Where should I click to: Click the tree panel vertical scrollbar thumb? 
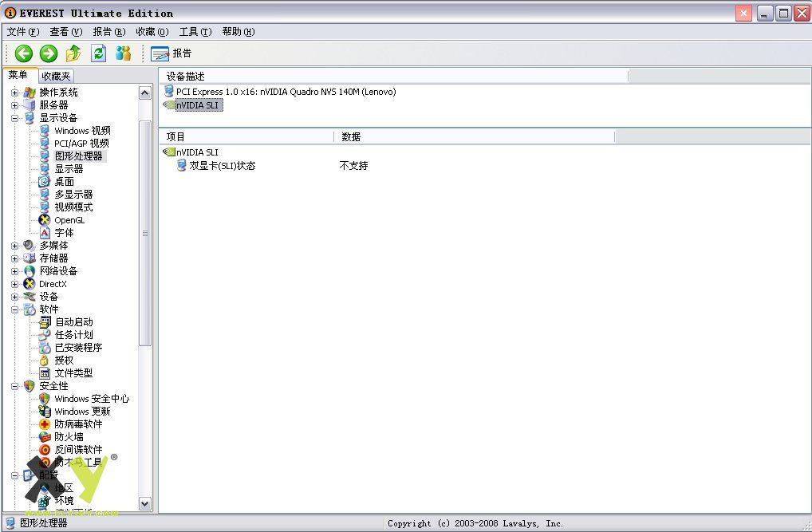(145, 233)
